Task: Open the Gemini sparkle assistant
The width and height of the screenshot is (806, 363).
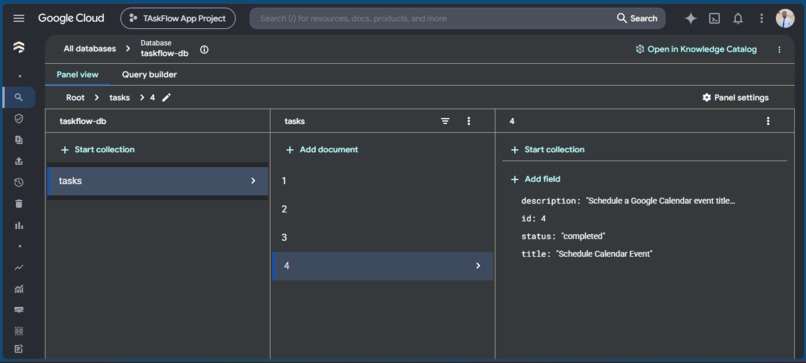Action: 691,19
